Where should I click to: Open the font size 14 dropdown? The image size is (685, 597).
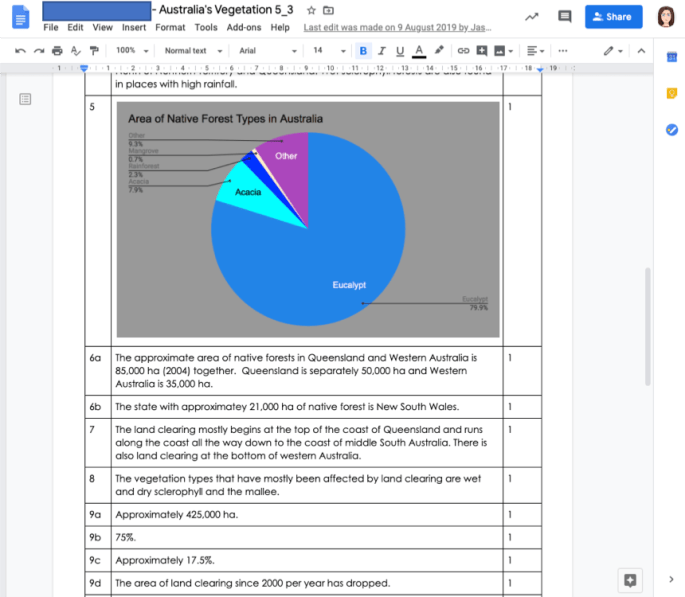click(x=329, y=51)
